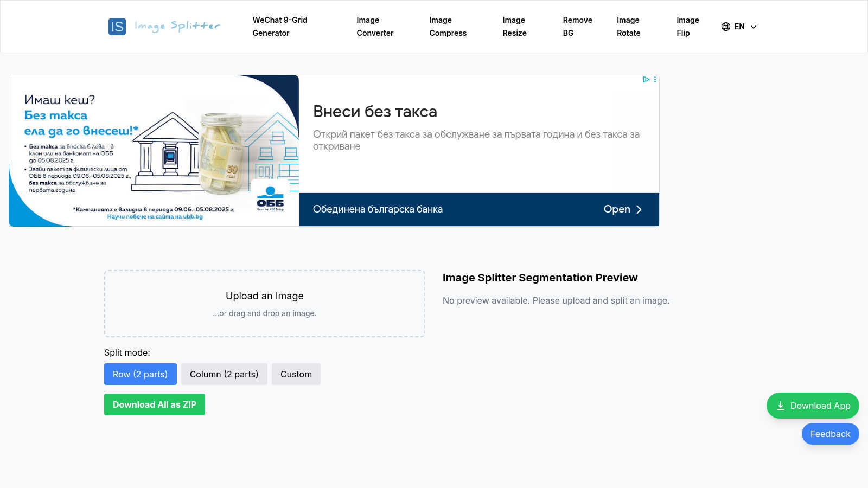Click '...or drag and drop an image' text
The height and width of the screenshot is (488, 868).
pos(265,313)
